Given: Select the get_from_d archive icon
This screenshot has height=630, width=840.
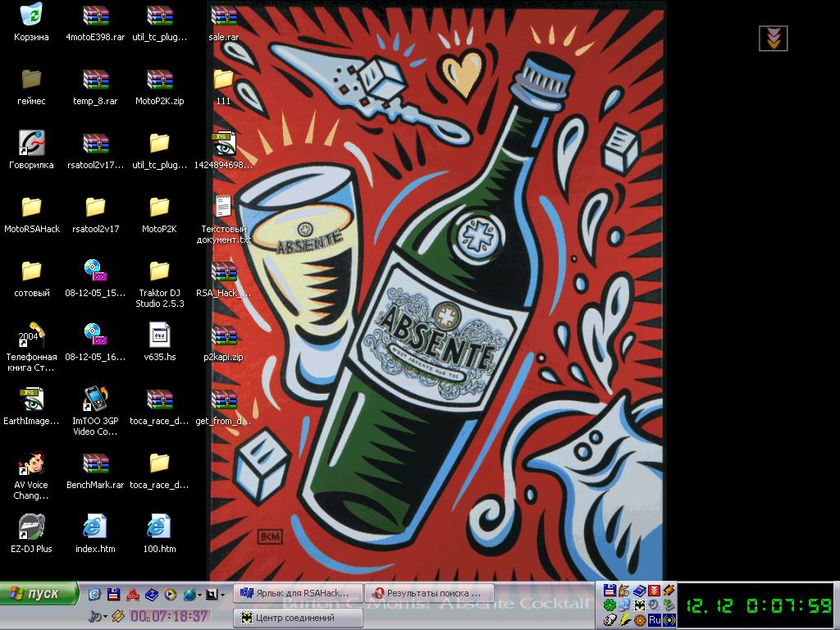Looking at the screenshot, I should [223, 405].
